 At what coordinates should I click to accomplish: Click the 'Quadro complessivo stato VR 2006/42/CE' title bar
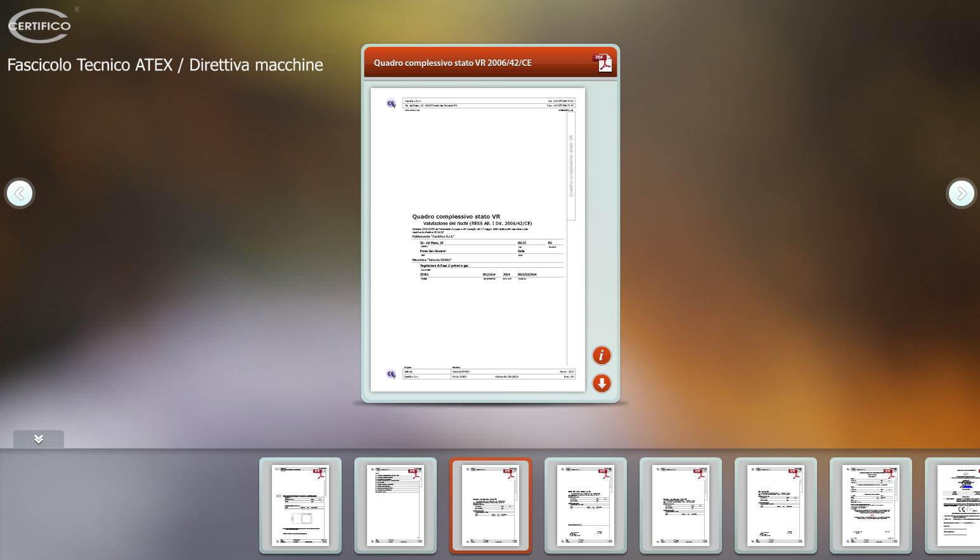(453, 63)
